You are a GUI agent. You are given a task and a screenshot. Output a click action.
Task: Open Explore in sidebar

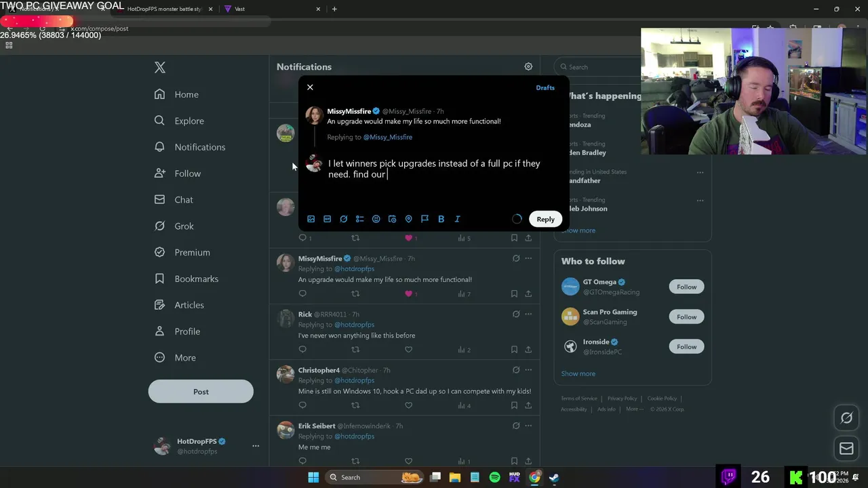(x=179, y=121)
